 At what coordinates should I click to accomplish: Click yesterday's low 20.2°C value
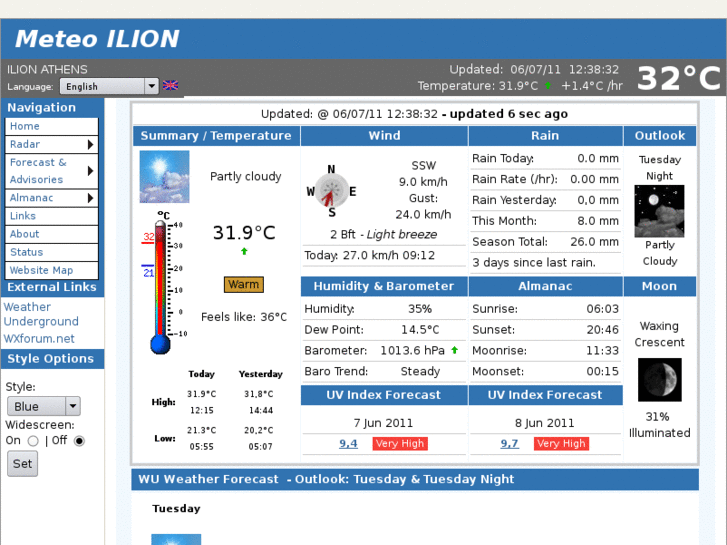coord(259,430)
